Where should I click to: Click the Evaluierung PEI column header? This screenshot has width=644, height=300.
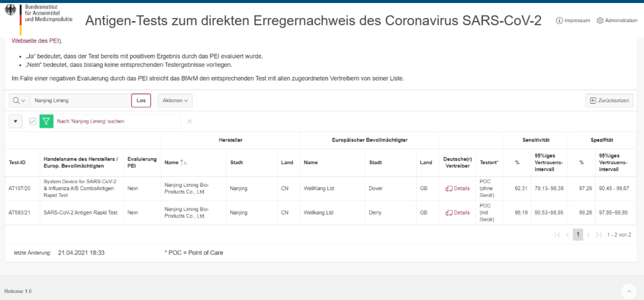point(143,162)
